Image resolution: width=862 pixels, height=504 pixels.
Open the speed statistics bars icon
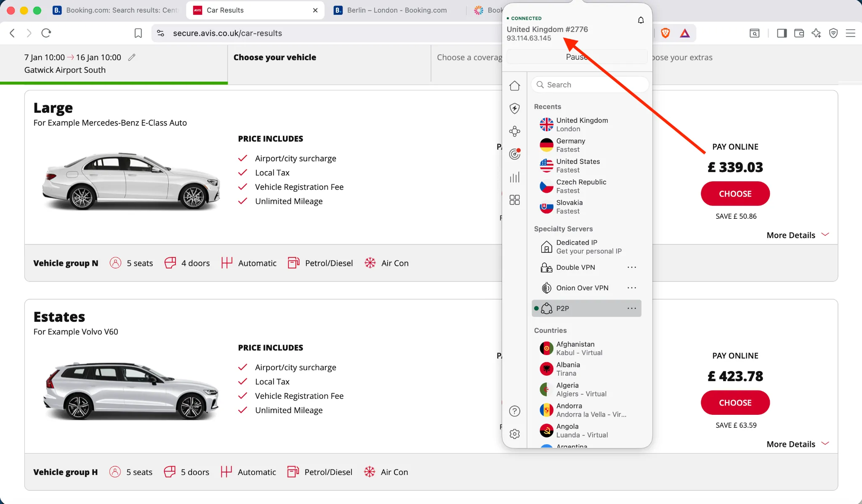point(515,177)
